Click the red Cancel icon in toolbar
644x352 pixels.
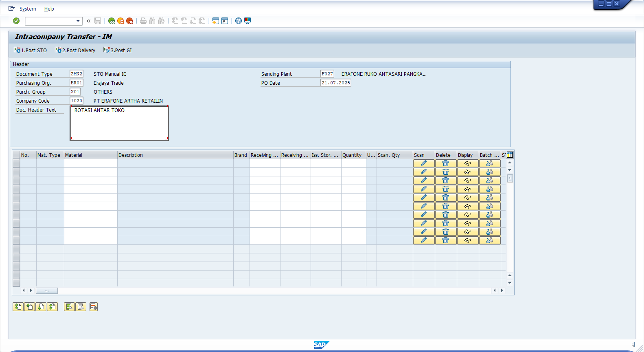click(129, 21)
